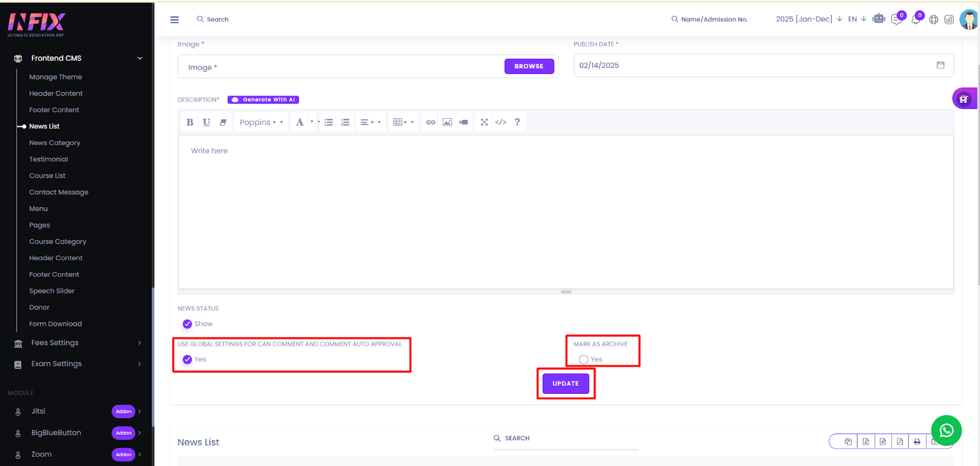Open Contact Message in the sidebar
The height and width of the screenshot is (466, 980).
59,192
